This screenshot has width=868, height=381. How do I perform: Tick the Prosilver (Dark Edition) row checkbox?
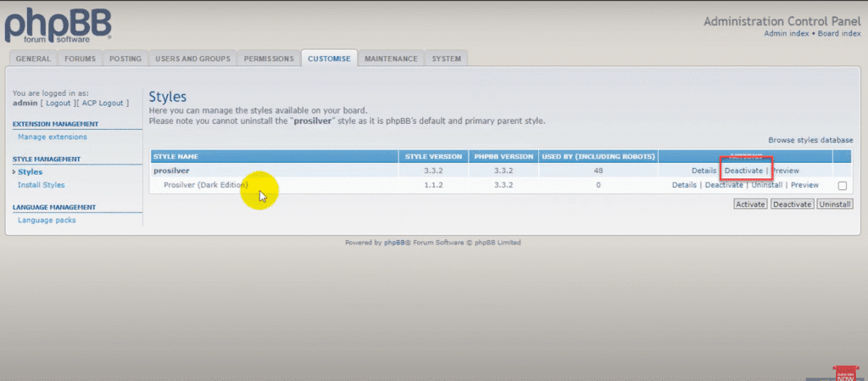pyautogui.click(x=841, y=186)
